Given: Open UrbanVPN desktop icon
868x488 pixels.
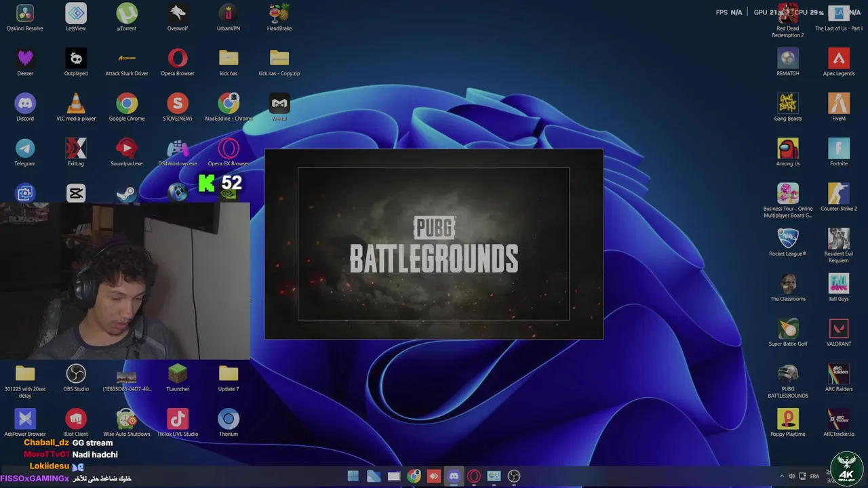Looking at the screenshot, I should (229, 18).
